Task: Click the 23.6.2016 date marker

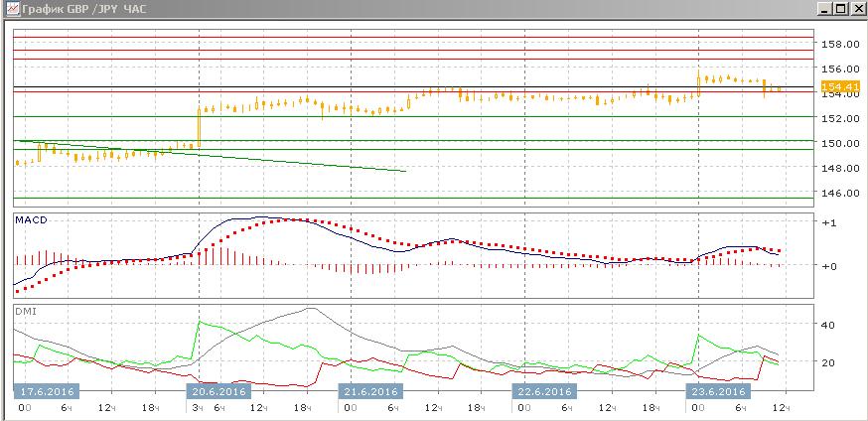Action: tap(717, 391)
